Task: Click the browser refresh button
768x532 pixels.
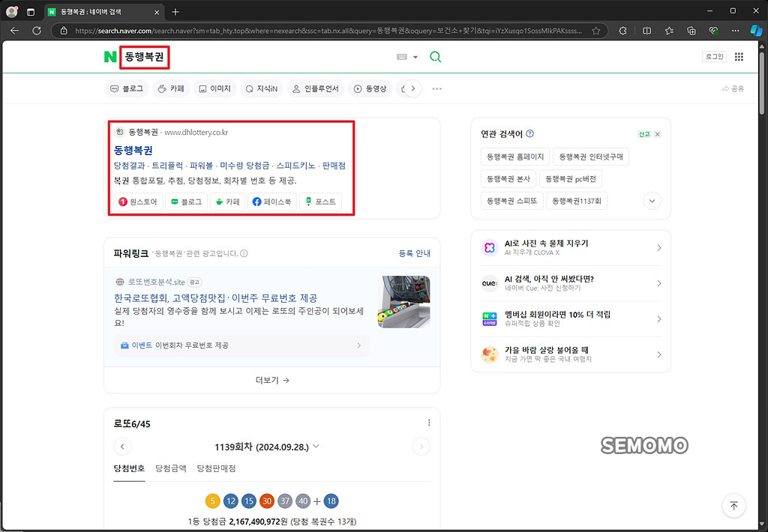Action: (37, 30)
